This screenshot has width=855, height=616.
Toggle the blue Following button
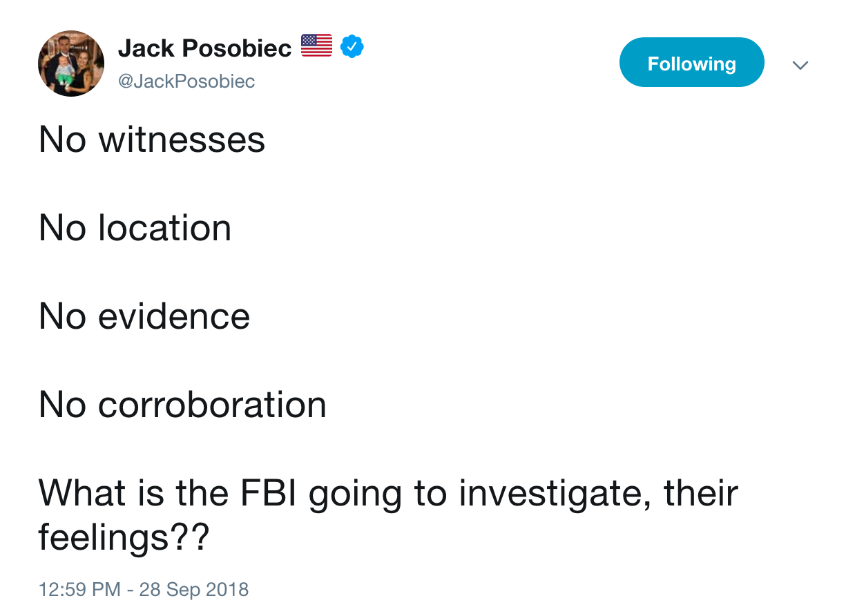[x=692, y=62]
